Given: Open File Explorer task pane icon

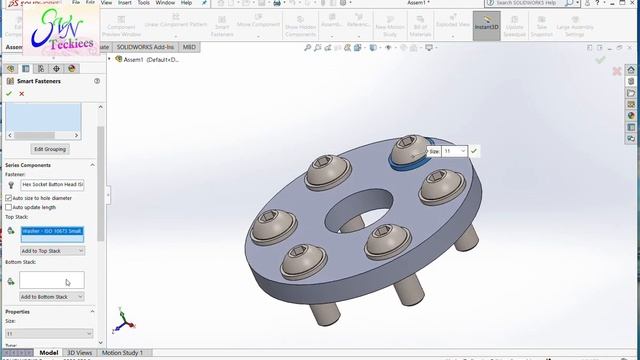Looking at the screenshot, I should [631, 93].
